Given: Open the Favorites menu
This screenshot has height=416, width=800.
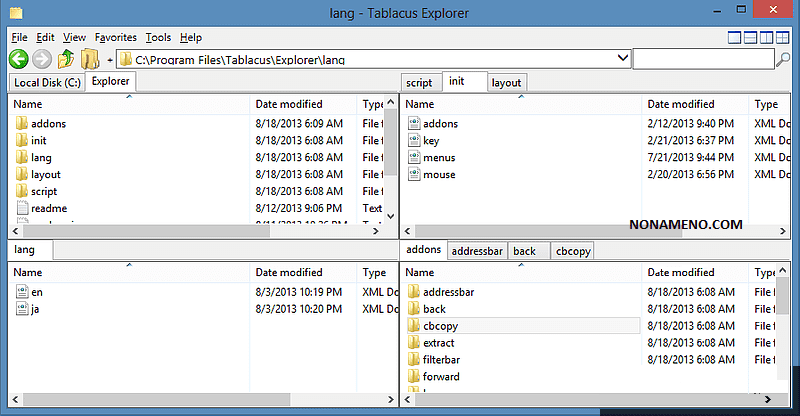Looking at the screenshot, I should tap(115, 37).
